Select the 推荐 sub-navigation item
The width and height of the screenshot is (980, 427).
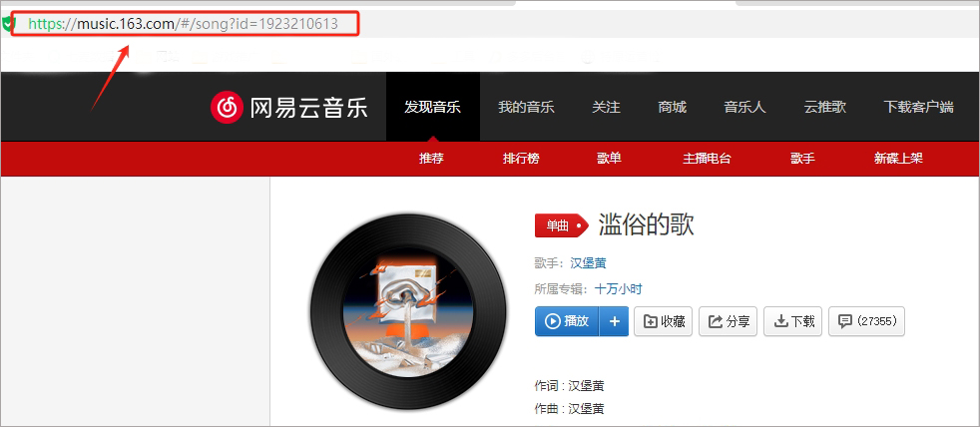[x=431, y=159]
